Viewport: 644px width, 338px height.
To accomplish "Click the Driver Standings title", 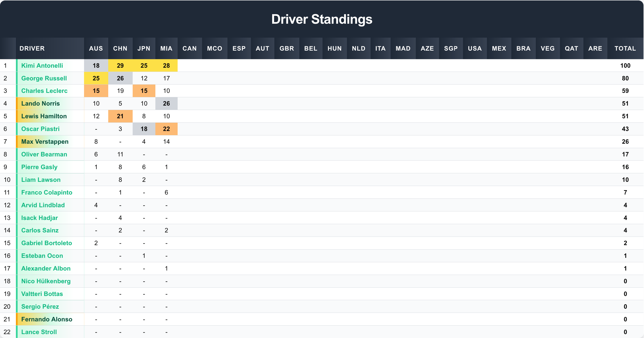I will [322, 19].
